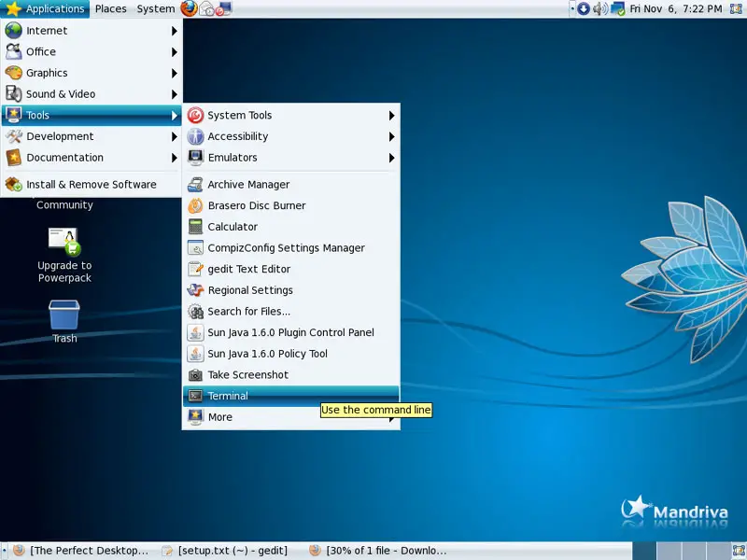Open the More submenu entry
747x560 pixels.
tap(290, 417)
